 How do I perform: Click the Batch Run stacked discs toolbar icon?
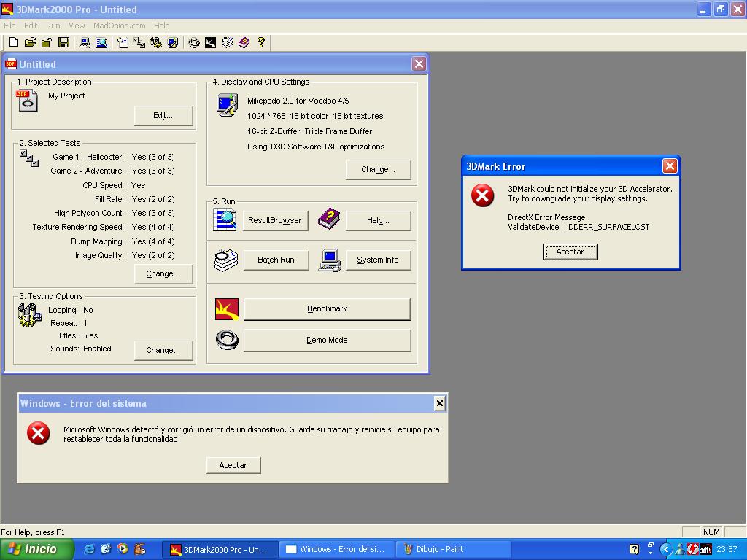click(x=228, y=42)
